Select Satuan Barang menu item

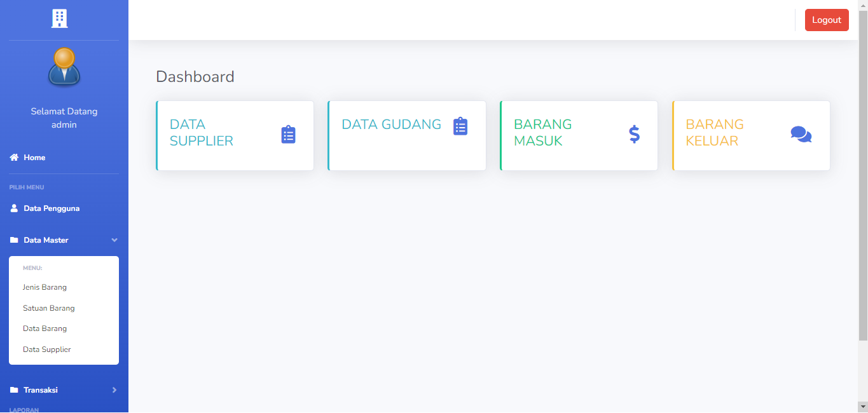click(49, 308)
